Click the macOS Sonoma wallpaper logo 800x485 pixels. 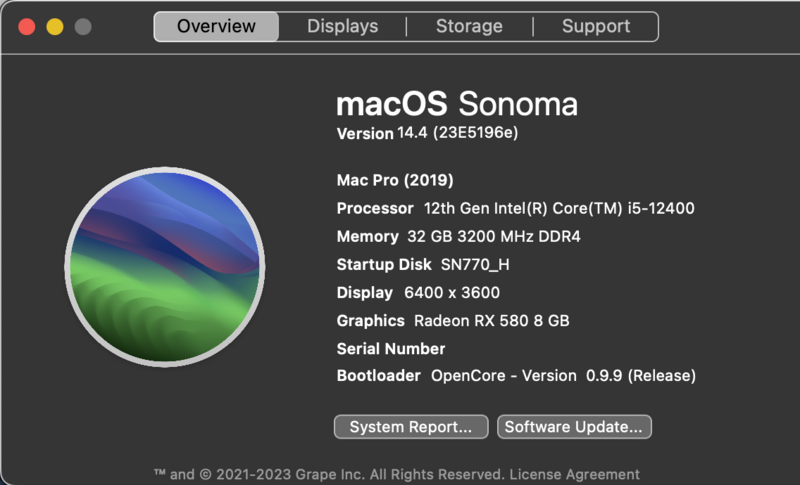coord(166,267)
